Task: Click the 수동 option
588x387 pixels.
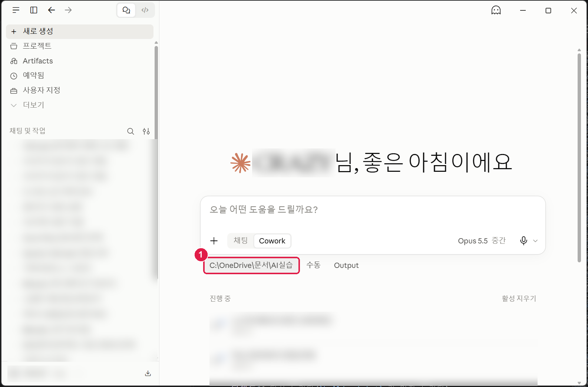Action: (x=313, y=265)
